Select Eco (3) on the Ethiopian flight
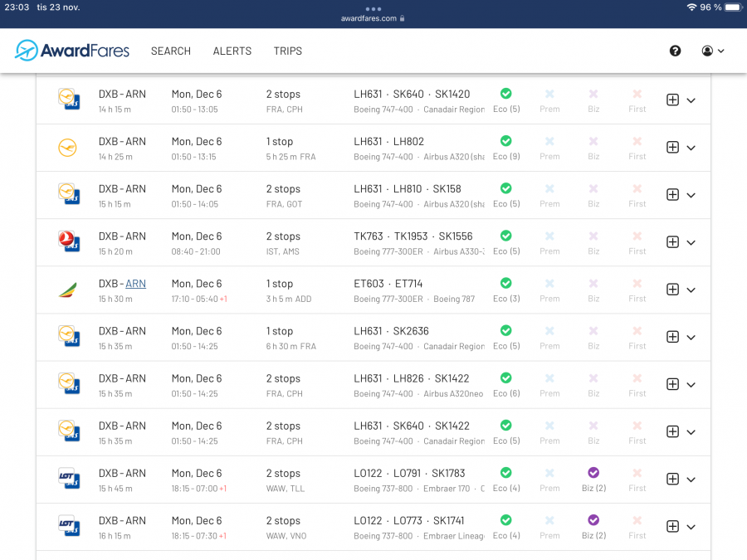Screen dimensions: 747x560 [505, 289]
